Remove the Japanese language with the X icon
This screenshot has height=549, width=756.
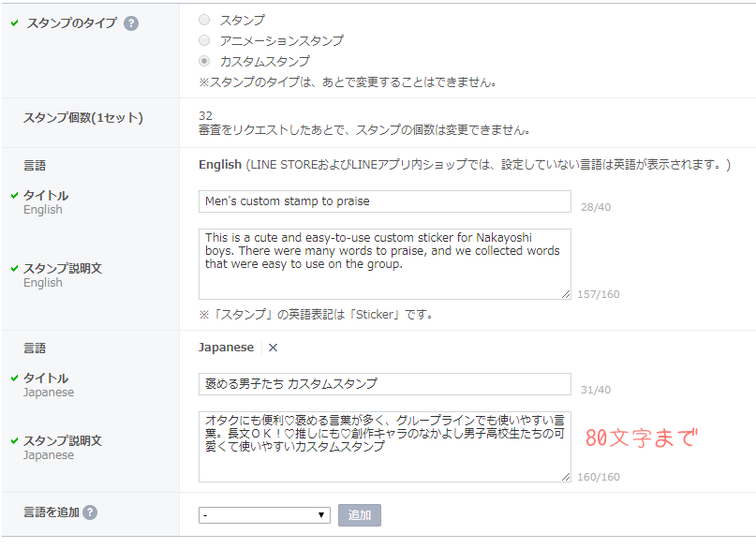click(273, 348)
